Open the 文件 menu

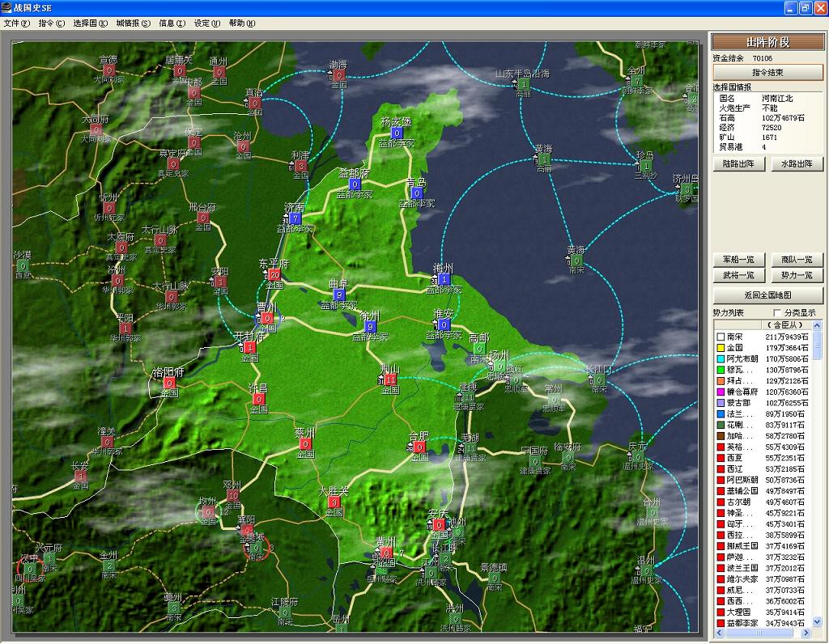[16, 23]
